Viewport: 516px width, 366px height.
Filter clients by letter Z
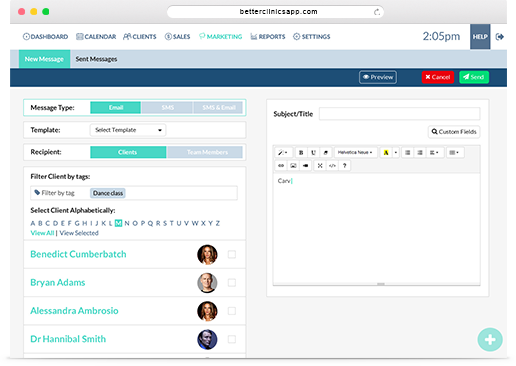[218, 223]
